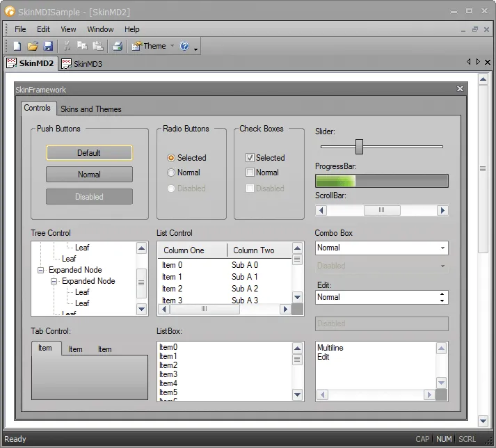Close the active document tab with X
496x448 pixels.
tap(488, 63)
